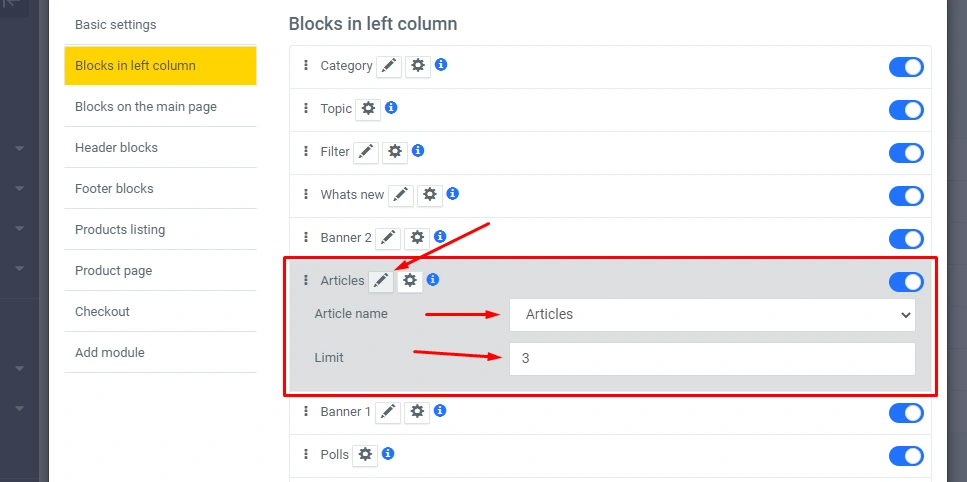Select the Header blocks menu item

pyautogui.click(x=116, y=147)
